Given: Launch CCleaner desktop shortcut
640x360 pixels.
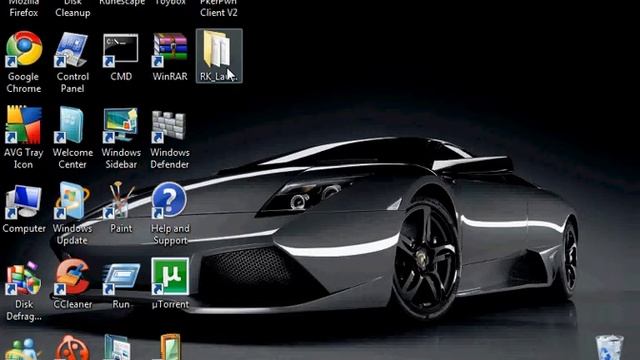Looking at the screenshot, I should pyautogui.click(x=72, y=277).
